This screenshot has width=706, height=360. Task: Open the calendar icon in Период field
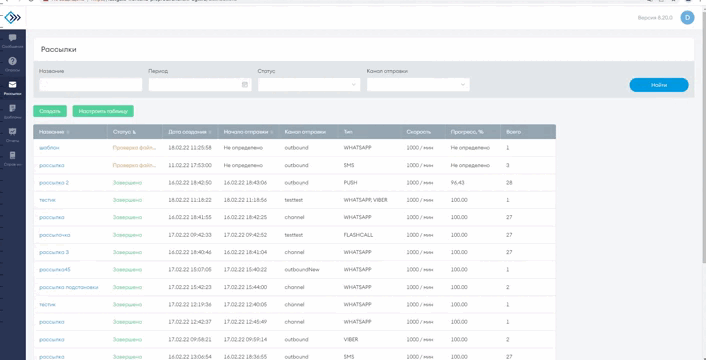click(x=245, y=85)
